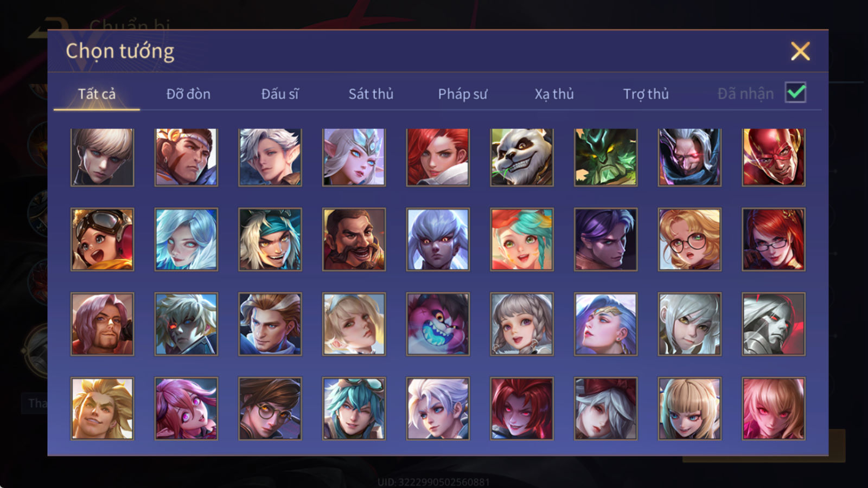Pick the green tree monster hero
This screenshot has width=868, height=488.
(x=606, y=157)
